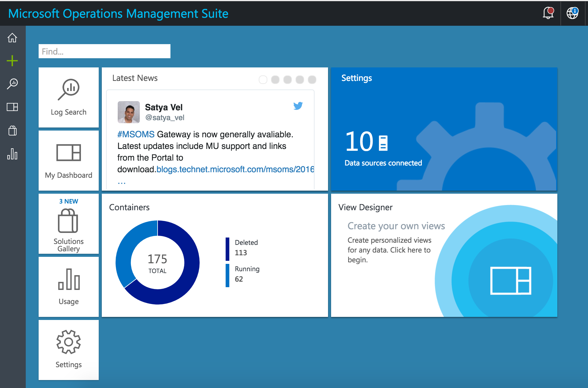Screen dimensions: 588x388
Task: Click Satya Vel's profile photo
Action: tap(129, 112)
